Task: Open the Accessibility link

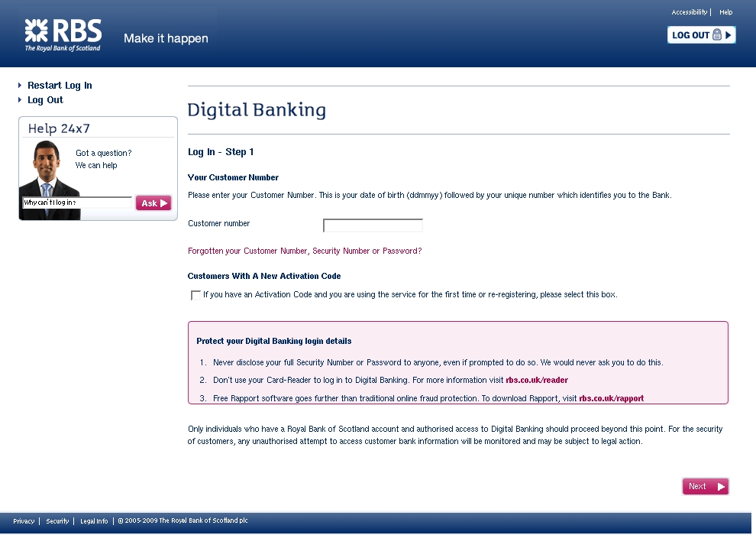Action: pos(689,12)
